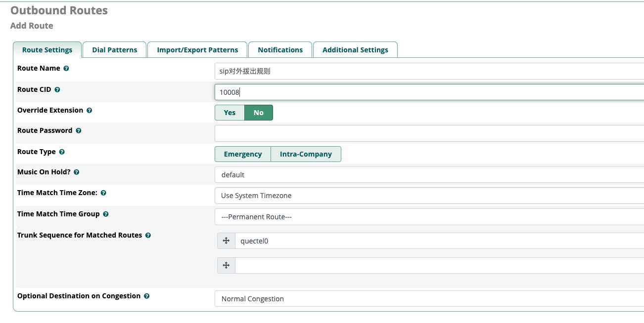Click drag handle of empty trunk row

(x=226, y=266)
